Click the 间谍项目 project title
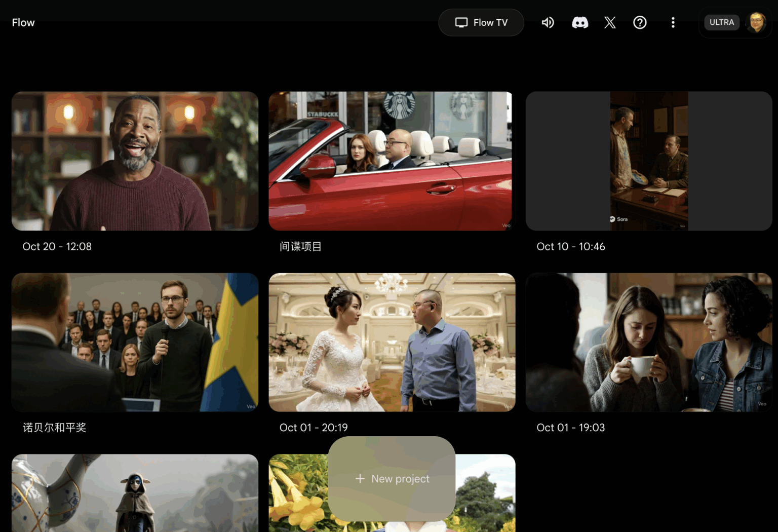Image resolution: width=778 pixels, height=532 pixels. pyautogui.click(x=300, y=247)
